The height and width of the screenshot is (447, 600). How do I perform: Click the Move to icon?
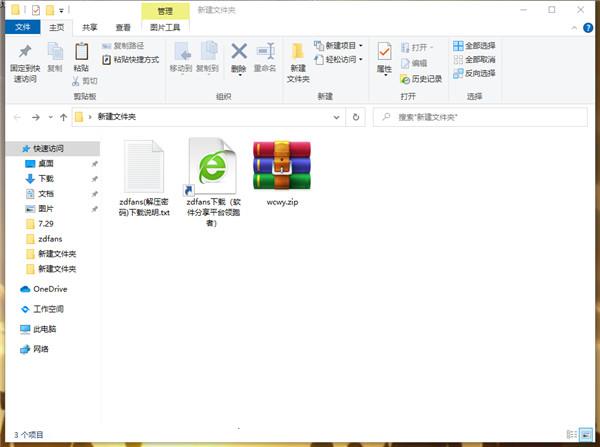click(181, 51)
